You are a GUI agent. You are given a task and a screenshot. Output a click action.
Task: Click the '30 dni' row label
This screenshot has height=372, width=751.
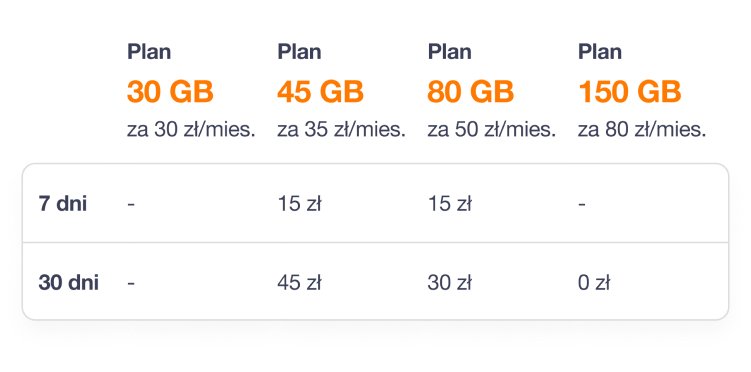[68, 283]
